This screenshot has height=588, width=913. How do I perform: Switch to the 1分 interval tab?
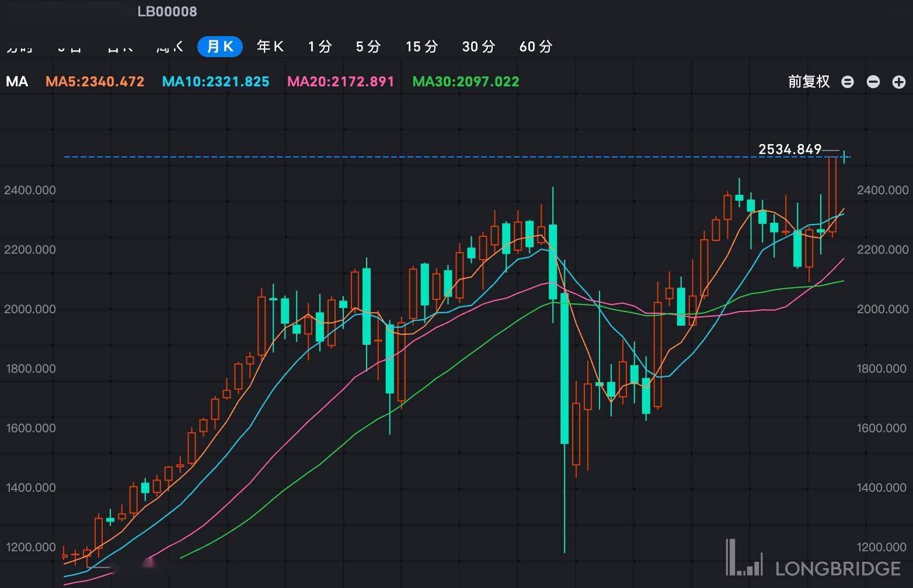(x=320, y=47)
